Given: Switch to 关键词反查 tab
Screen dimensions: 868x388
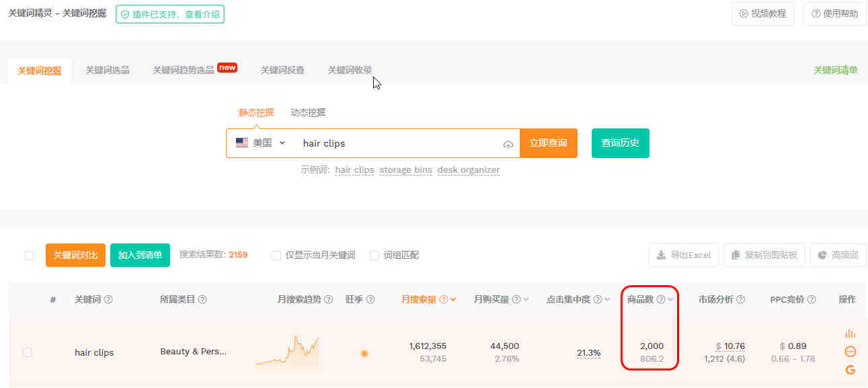Looking at the screenshot, I should (x=282, y=70).
